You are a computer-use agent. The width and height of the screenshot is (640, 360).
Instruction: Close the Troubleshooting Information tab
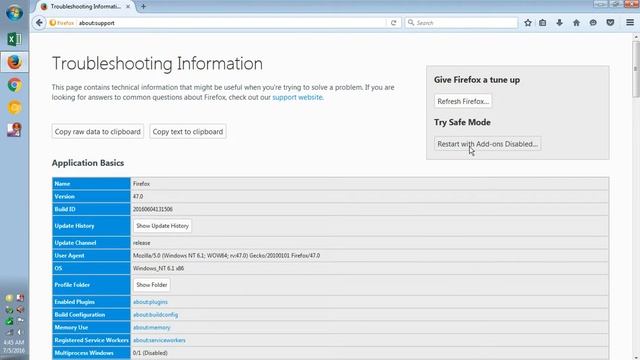pyautogui.click(x=128, y=7)
